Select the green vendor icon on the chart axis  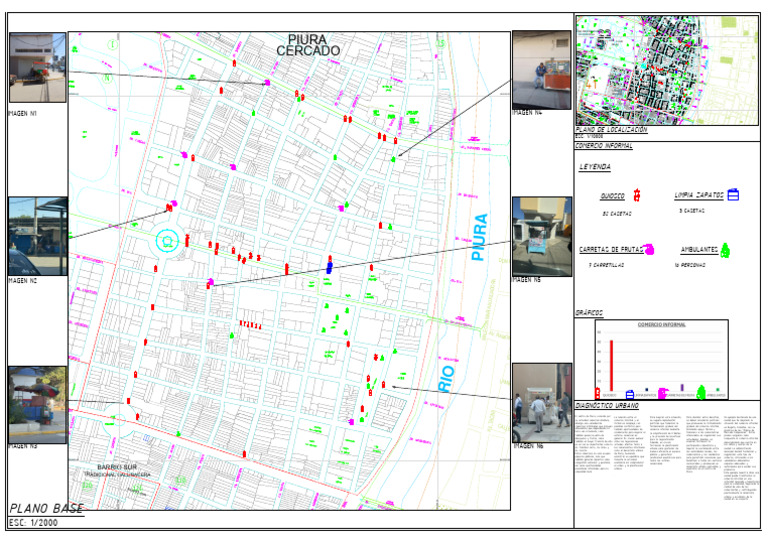pos(701,392)
